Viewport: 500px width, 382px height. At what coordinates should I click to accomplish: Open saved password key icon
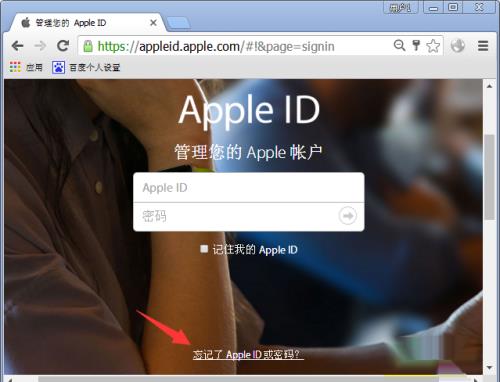pyautogui.click(x=416, y=45)
